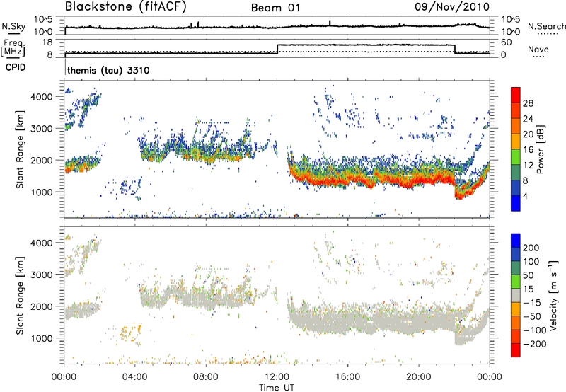Image resolution: width=566 pixels, height=392 pixels.
Task: Click the orange velocity scatter cluster near 04:00
Action: [x=131, y=333]
